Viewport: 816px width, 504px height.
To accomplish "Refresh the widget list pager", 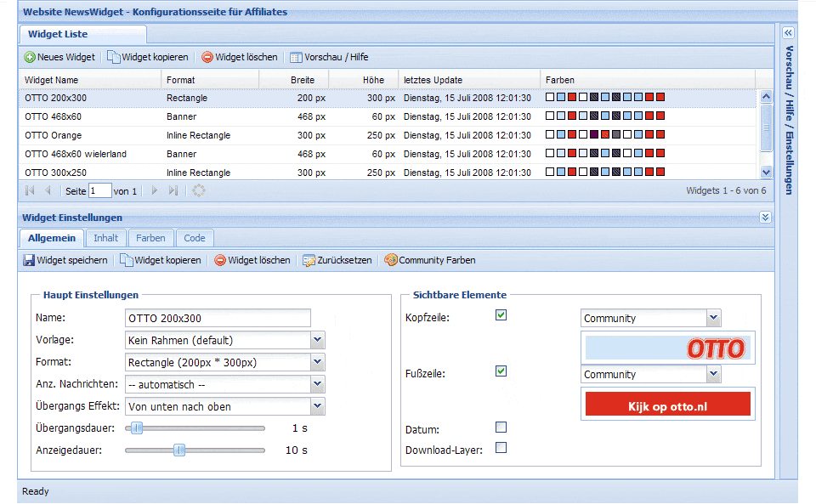I will pos(199,191).
